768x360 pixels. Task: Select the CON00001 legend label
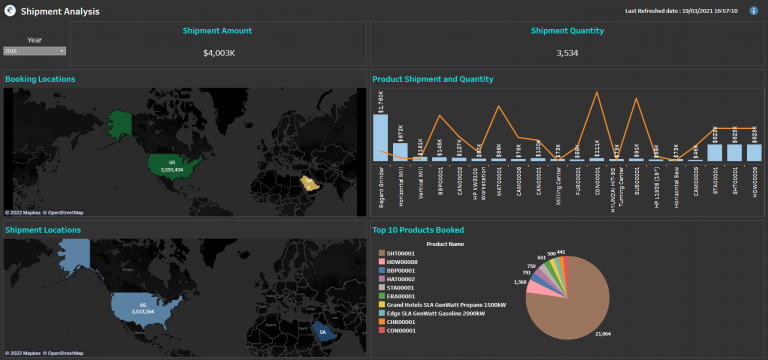(x=401, y=330)
